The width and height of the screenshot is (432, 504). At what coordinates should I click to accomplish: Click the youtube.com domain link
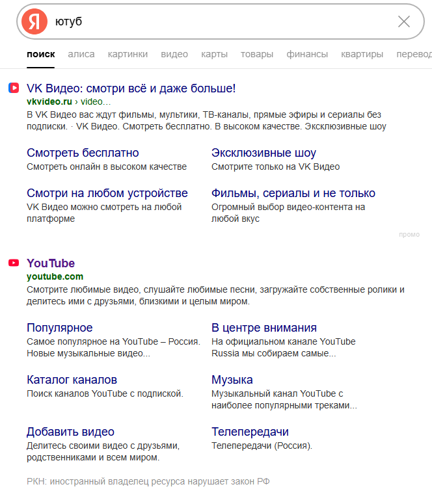pyautogui.click(x=55, y=276)
